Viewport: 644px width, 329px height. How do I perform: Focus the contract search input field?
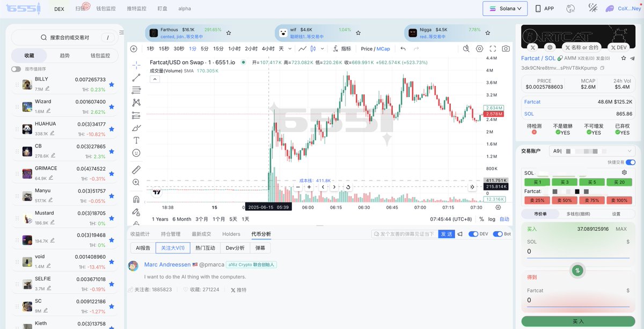(65, 38)
